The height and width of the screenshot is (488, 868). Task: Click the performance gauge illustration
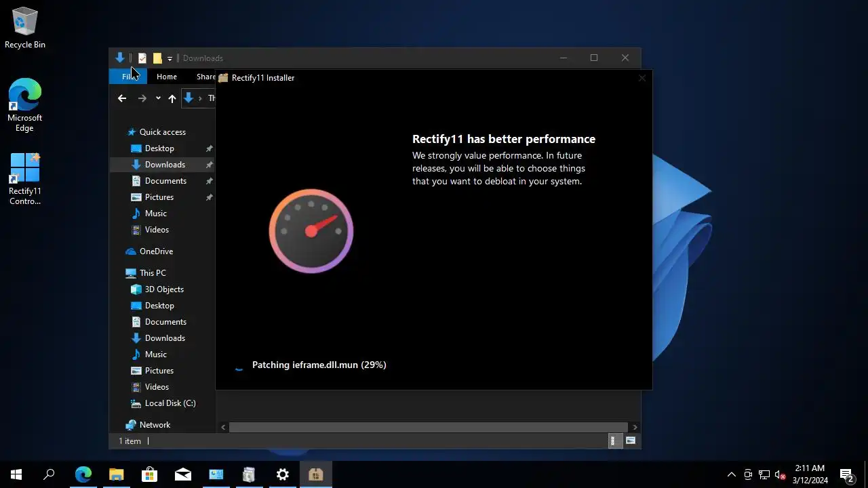[x=311, y=231]
